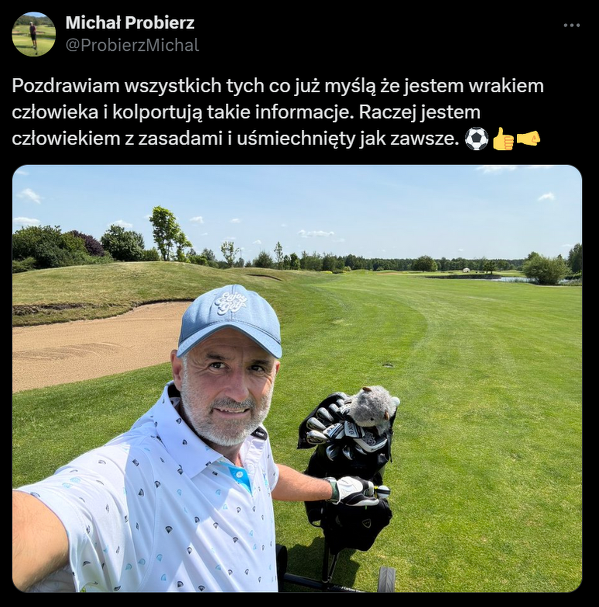Click the thumbs up emoji
This screenshot has width=599, height=607.
pos(503,139)
